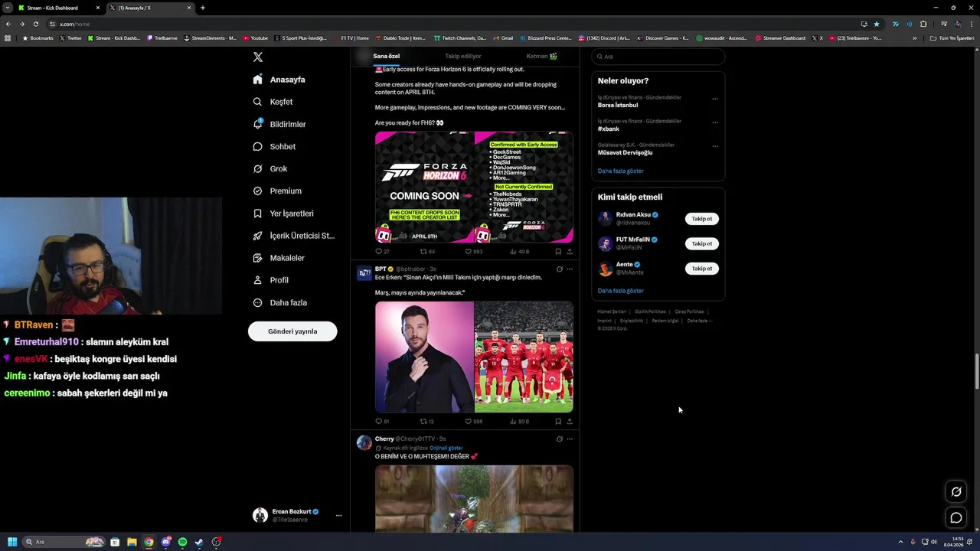This screenshot has height=551, width=980.
Task: Open Premium page
Action: click(x=277, y=191)
